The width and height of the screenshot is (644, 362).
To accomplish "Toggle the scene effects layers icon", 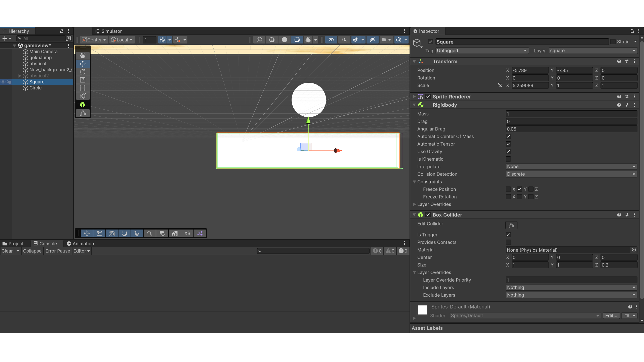I will pos(355,40).
